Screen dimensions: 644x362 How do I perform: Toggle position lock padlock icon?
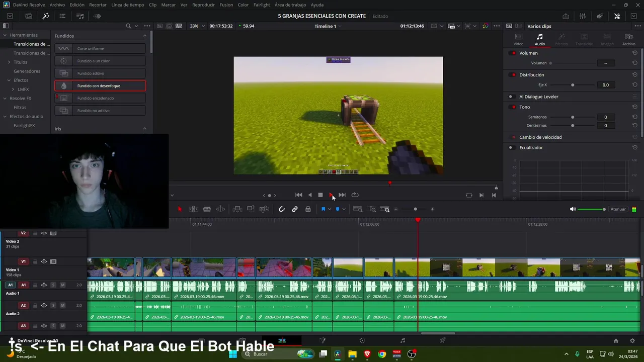[x=308, y=209]
